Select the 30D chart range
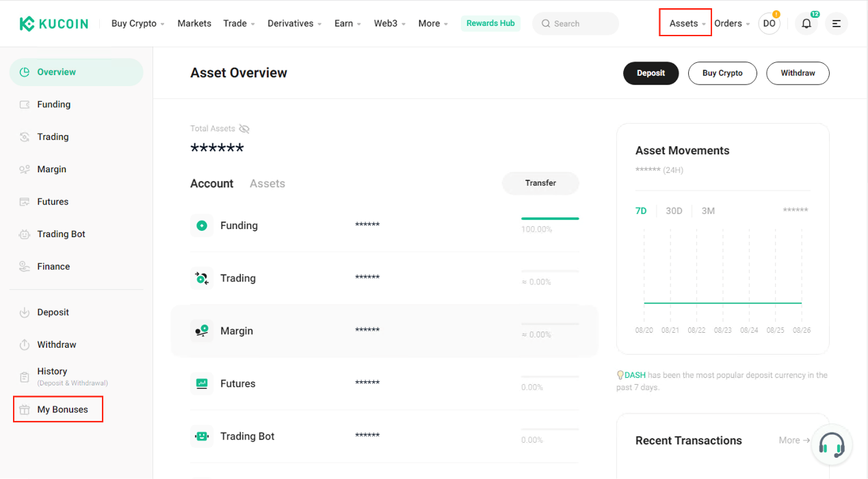 tap(674, 211)
